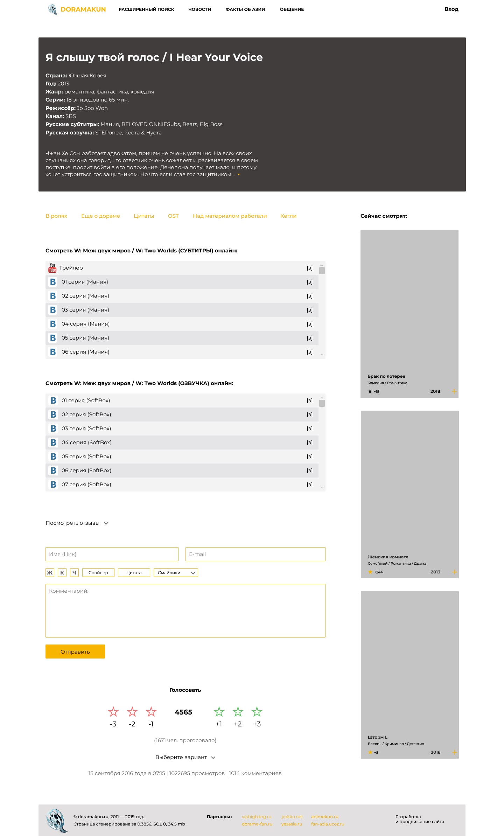The height and width of the screenshot is (836, 504).
Task: Open partner link dorama-fan.ru
Action: tap(257, 824)
